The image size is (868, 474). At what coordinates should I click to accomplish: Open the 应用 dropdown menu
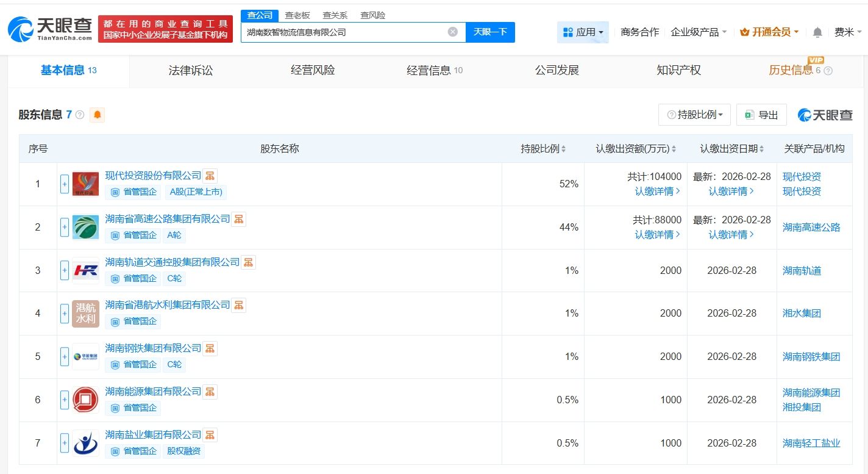[x=583, y=32]
